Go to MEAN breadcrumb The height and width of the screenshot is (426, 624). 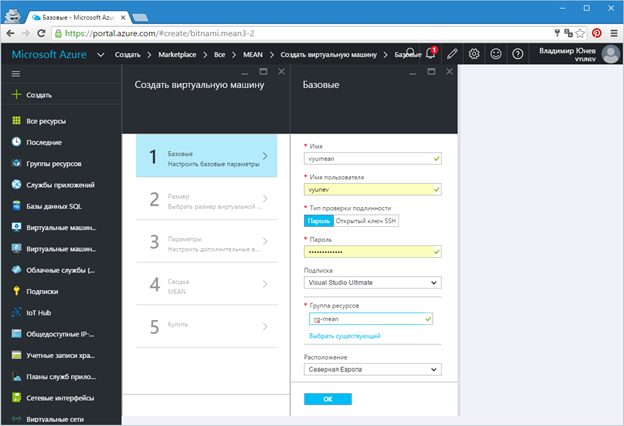coord(253,55)
